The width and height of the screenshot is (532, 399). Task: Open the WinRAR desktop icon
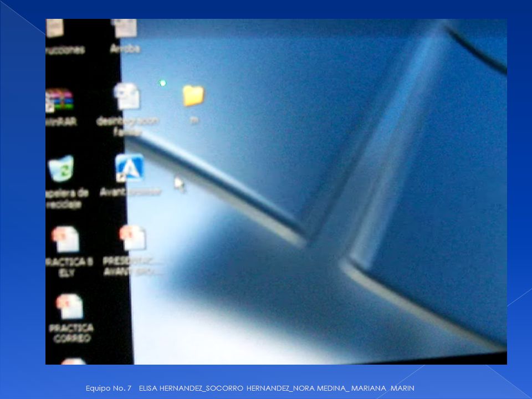pos(60,100)
